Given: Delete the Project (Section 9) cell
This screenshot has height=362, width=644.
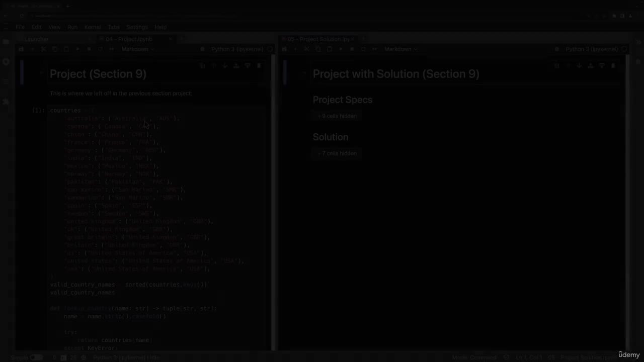Looking at the screenshot, I should pyautogui.click(x=259, y=66).
